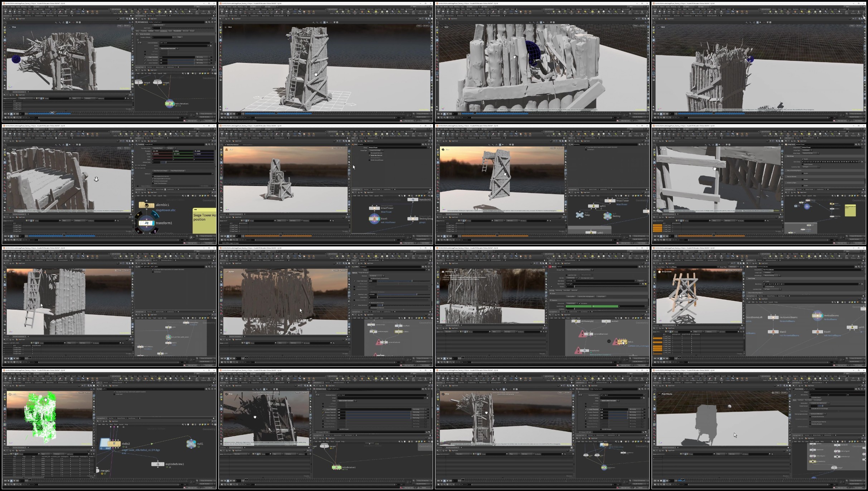
Task: Select the rbdio2 node icon
Action: [113, 444]
